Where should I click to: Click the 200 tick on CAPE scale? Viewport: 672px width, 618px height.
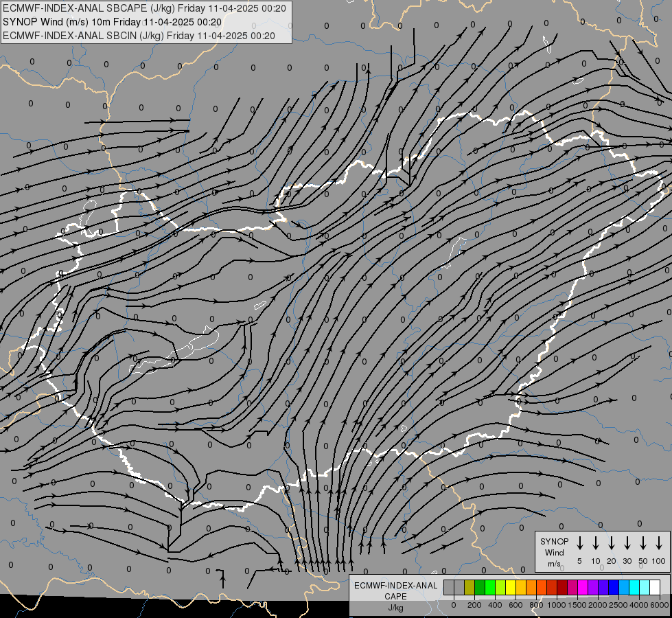pos(474,605)
